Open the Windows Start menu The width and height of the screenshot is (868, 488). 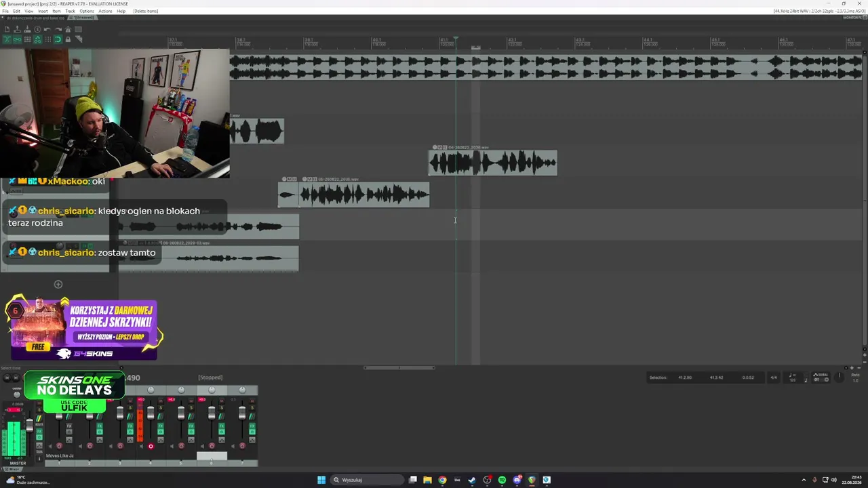click(321, 480)
